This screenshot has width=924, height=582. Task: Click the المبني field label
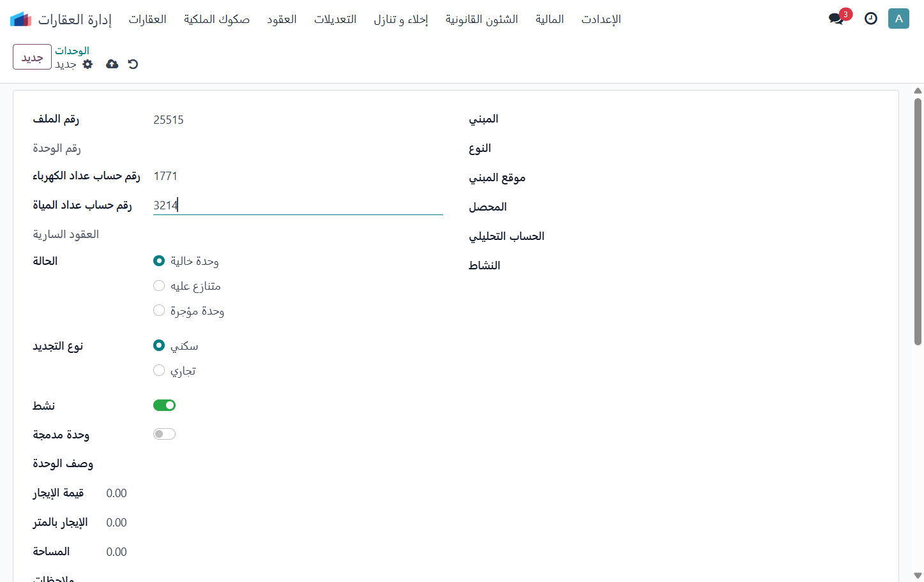point(483,119)
